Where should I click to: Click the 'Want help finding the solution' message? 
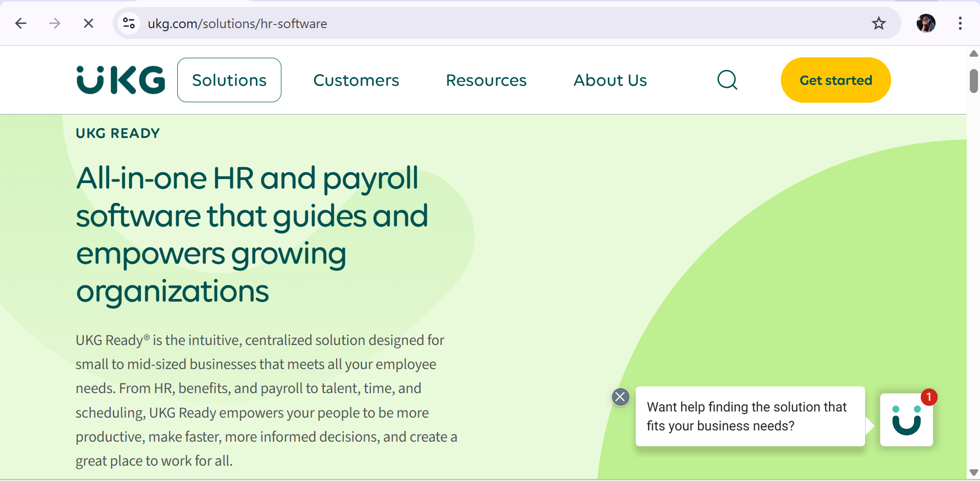[x=750, y=416]
